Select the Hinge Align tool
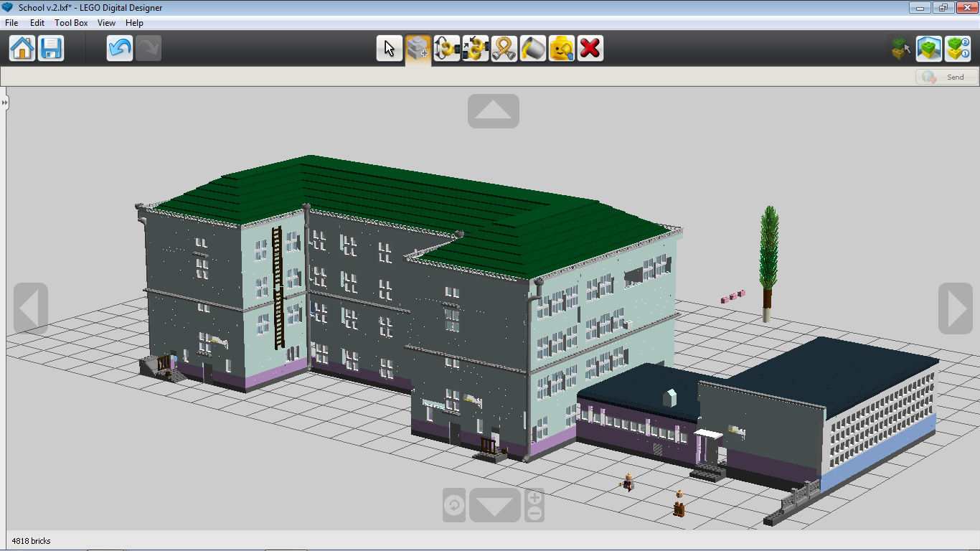Screen dimensions: 980x551 (x=476, y=49)
